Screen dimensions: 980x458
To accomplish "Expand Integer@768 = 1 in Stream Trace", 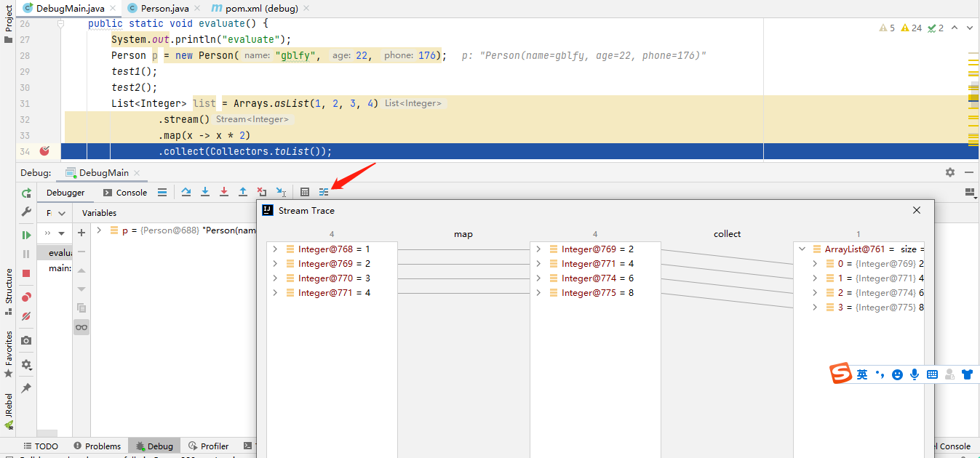I will tap(275, 249).
